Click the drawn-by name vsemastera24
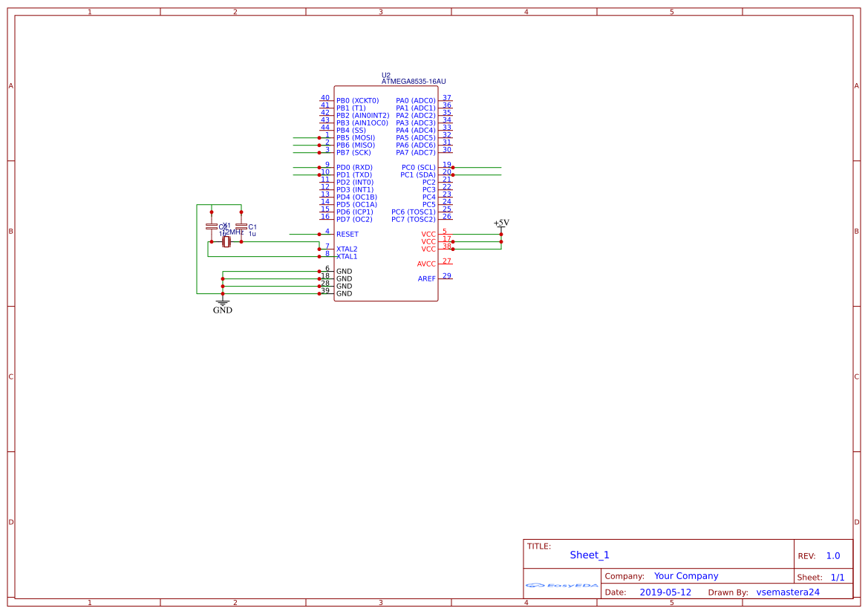The image size is (868, 614). [x=789, y=592]
